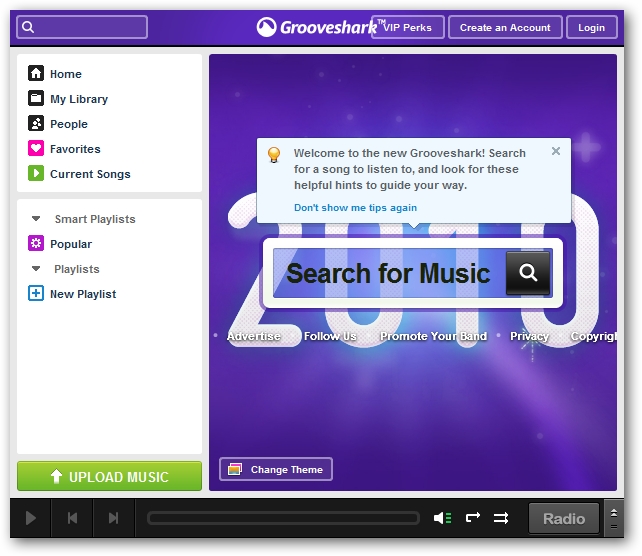Click the Popular gear icon
642x556 pixels.
point(36,243)
